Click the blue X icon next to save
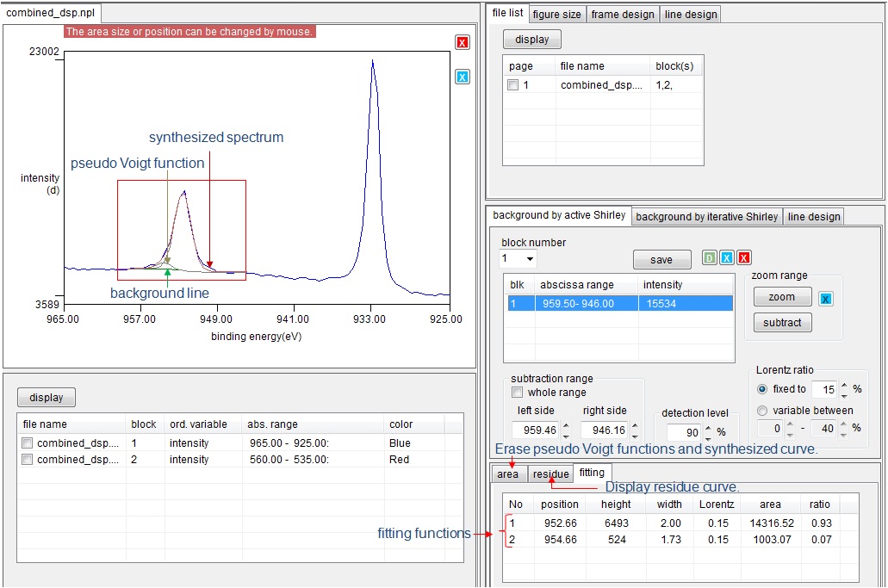This screenshot has width=888, height=588. tap(727, 258)
